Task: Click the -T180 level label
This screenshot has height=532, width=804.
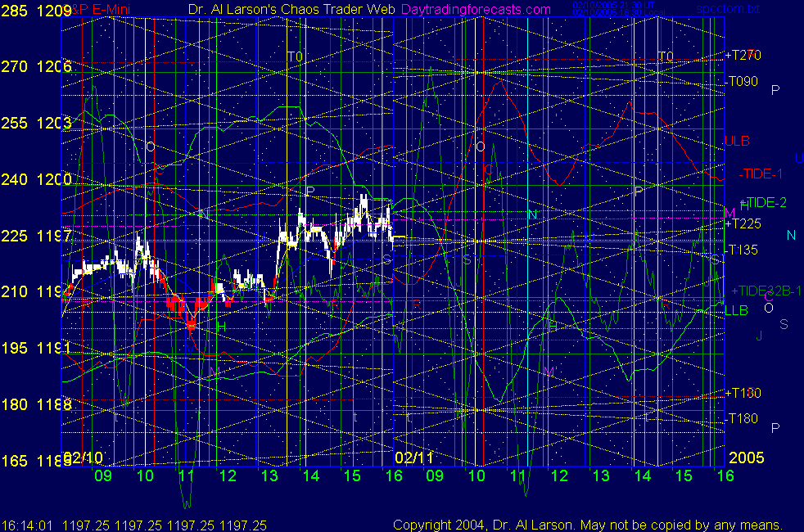Action: pos(742,419)
